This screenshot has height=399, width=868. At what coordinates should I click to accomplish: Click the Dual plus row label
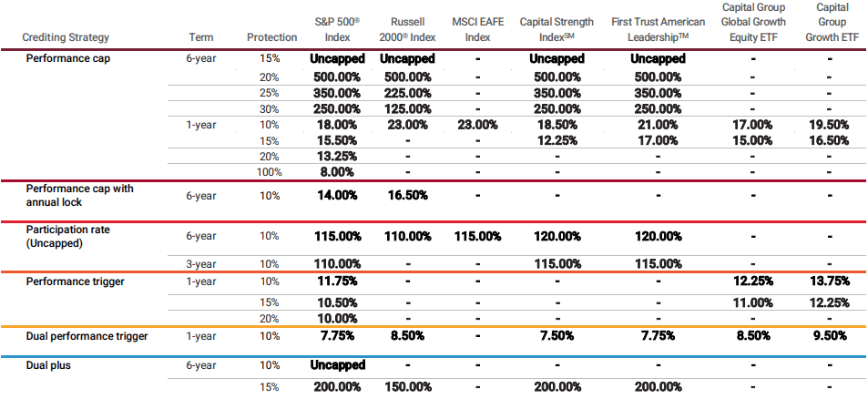click(x=52, y=365)
